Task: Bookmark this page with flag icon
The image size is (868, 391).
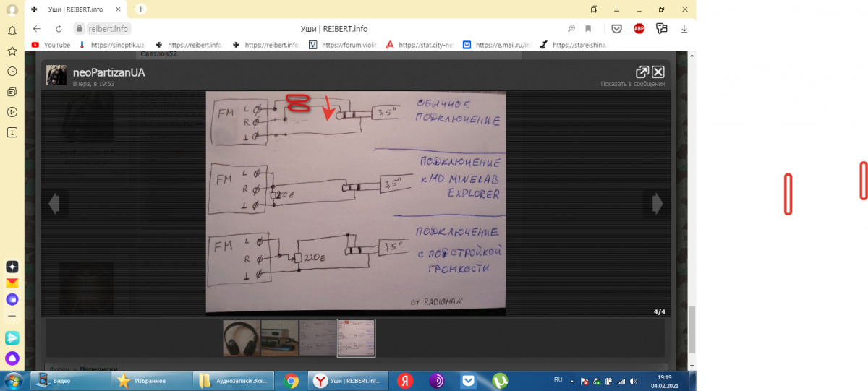Action: tap(588, 29)
